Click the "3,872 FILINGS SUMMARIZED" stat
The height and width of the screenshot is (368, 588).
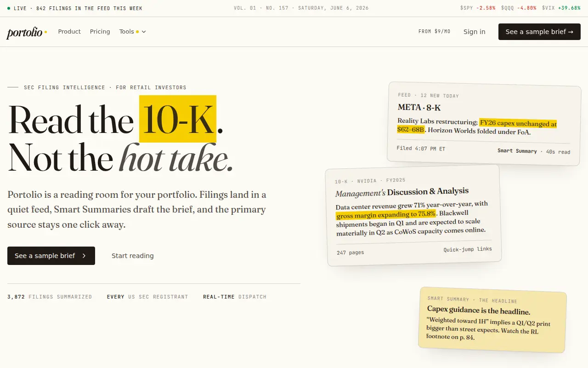click(x=50, y=297)
